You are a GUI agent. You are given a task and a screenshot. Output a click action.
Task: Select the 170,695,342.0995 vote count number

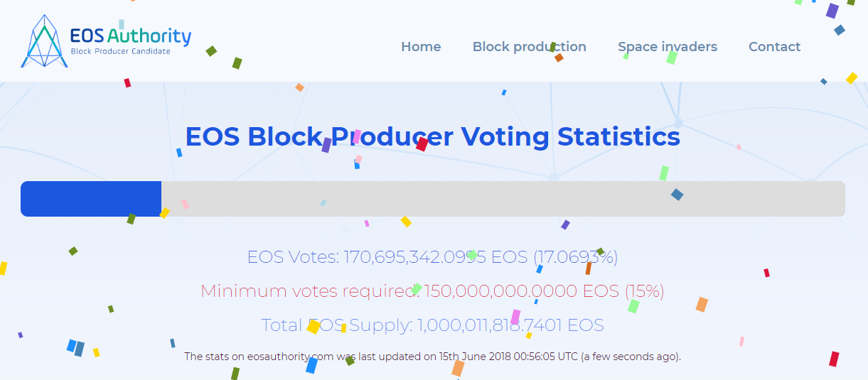coord(414,257)
